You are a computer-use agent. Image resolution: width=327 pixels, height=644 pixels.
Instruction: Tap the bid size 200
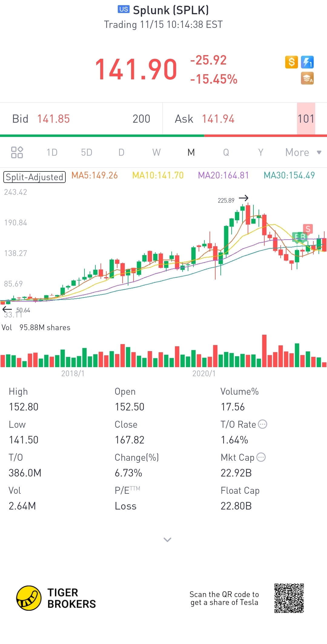141,119
